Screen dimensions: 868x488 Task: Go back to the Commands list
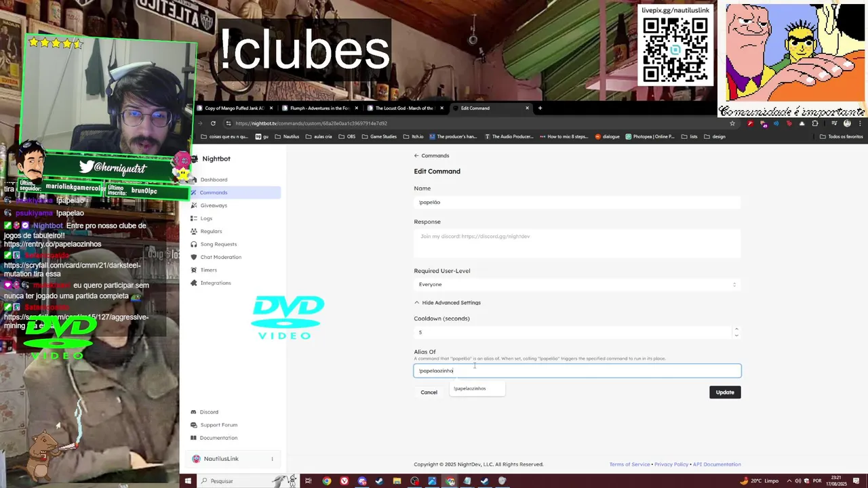[x=432, y=156]
